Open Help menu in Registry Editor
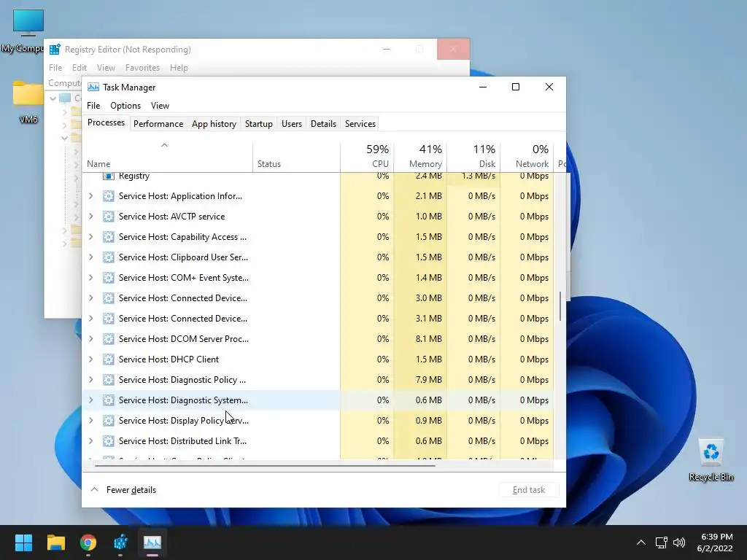The width and height of the screenshot is (747, 560). pyautogui.click(x=179, y=68)
